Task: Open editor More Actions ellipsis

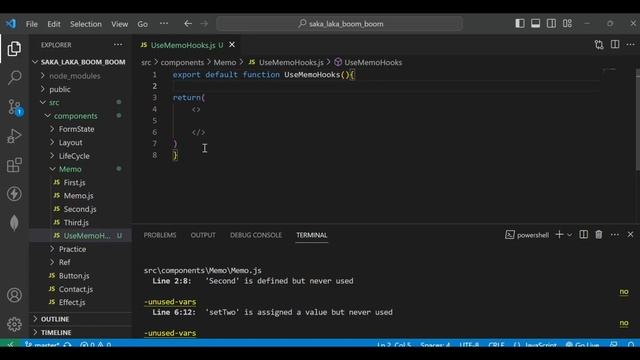Action: (630, 44)
